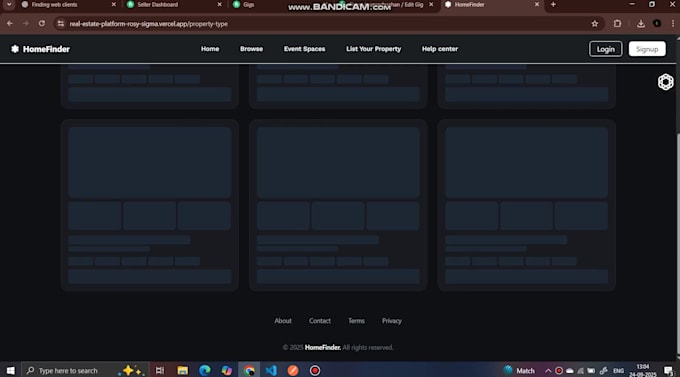Close the Seller Dashboard tab

[x=219, y=4]
